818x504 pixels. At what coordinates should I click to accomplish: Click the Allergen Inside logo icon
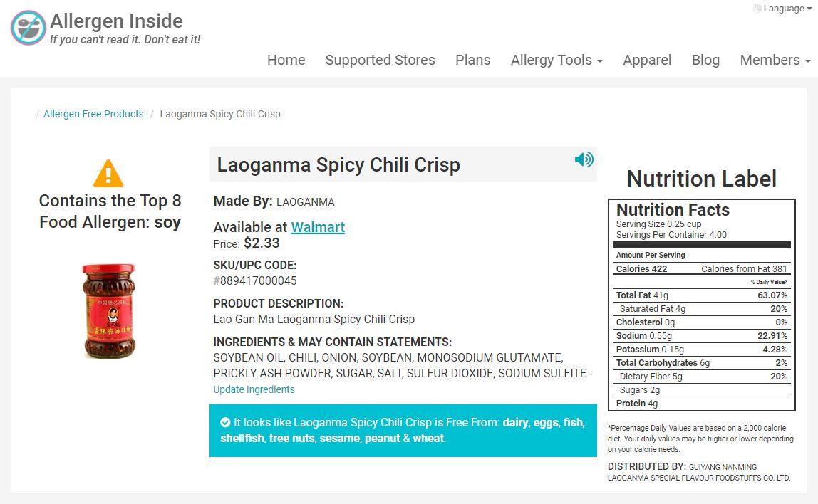tap(29, 28)
